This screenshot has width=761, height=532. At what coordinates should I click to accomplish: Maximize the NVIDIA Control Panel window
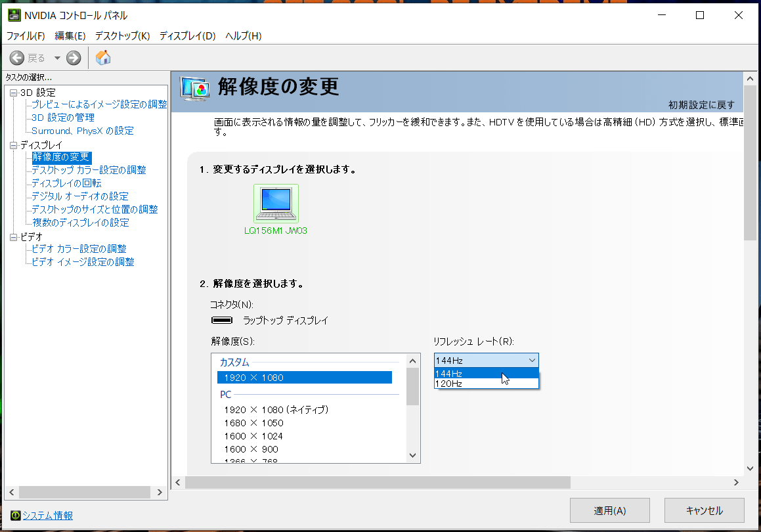point(700,16)
